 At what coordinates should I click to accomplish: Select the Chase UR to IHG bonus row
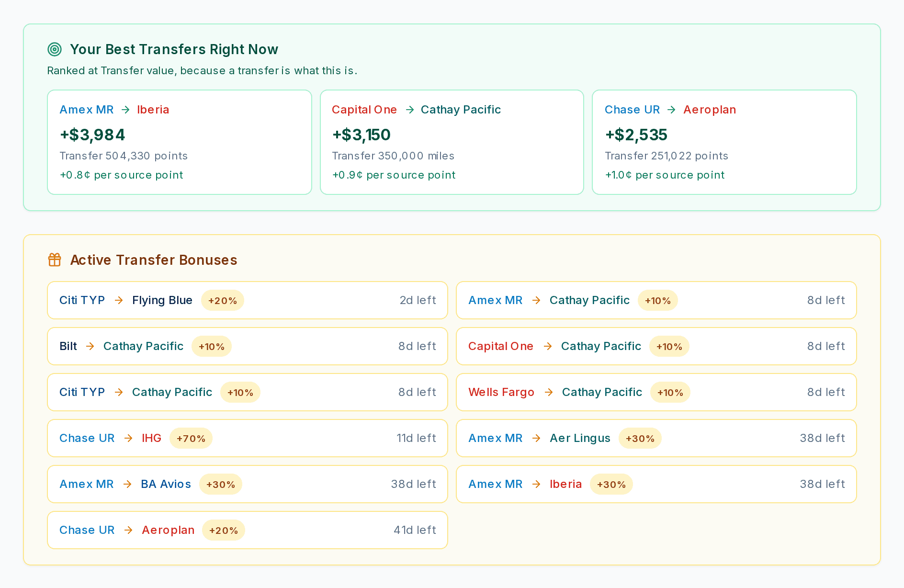coord(248,438)
